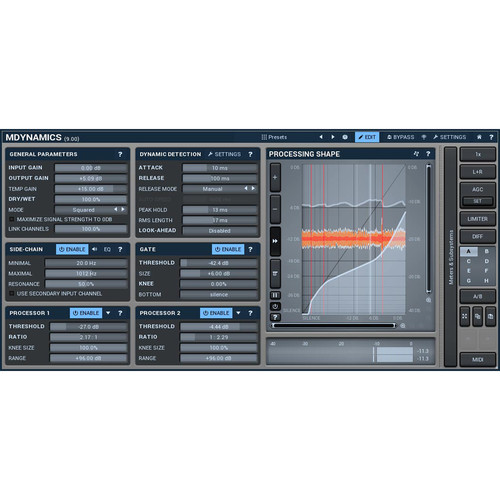500x500 pixels.
Task: Open the Presets browser
Action: point(274,137)
